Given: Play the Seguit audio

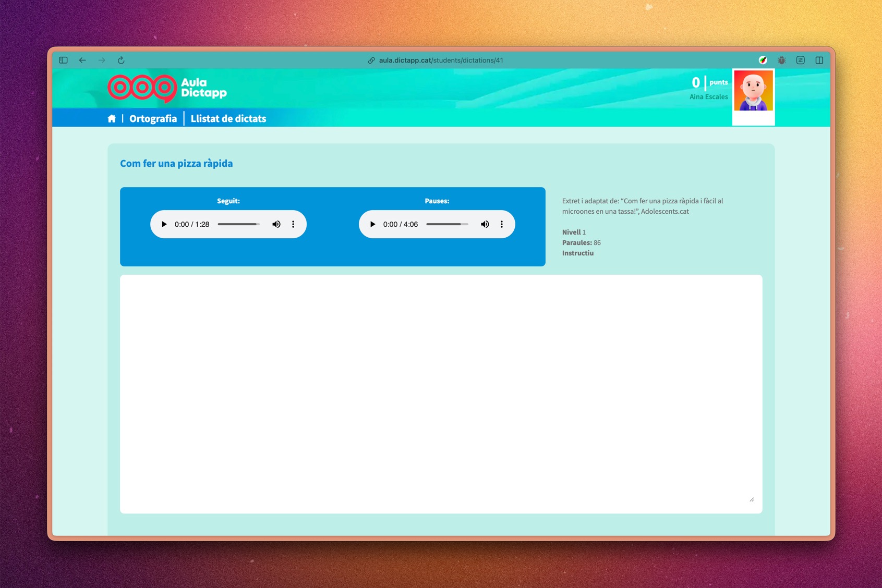Looking at the screenshot, I should click(164, 224).
